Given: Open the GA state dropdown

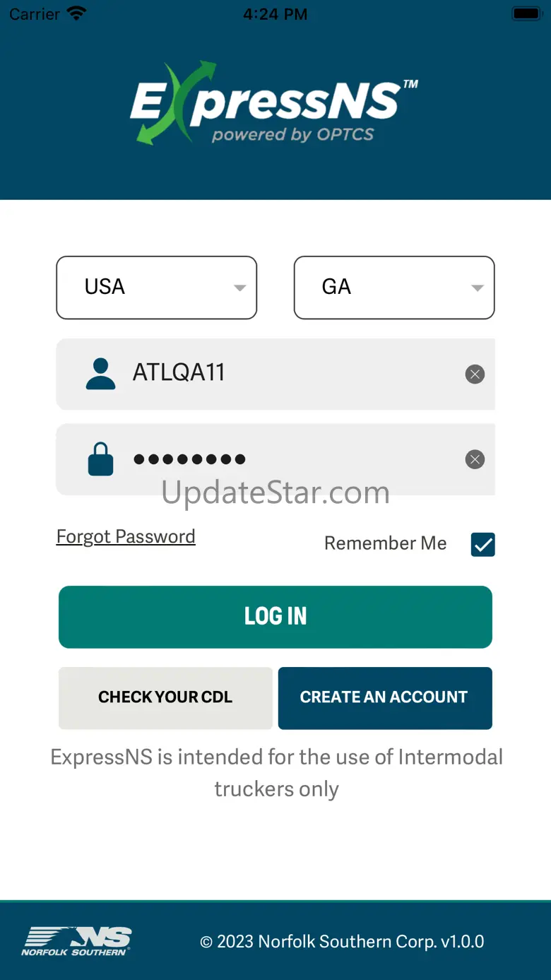Looking at the screenshot, I should click(393, 287).
